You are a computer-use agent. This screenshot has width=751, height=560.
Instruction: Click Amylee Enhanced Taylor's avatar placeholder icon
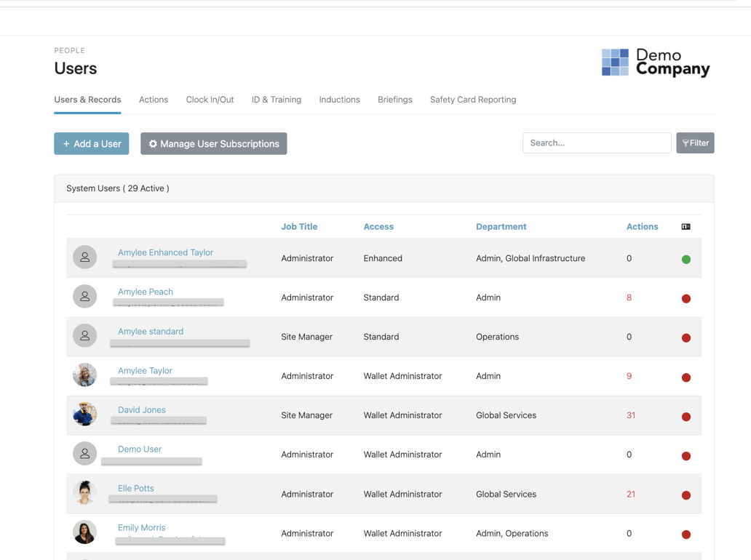tap(84, 257)
